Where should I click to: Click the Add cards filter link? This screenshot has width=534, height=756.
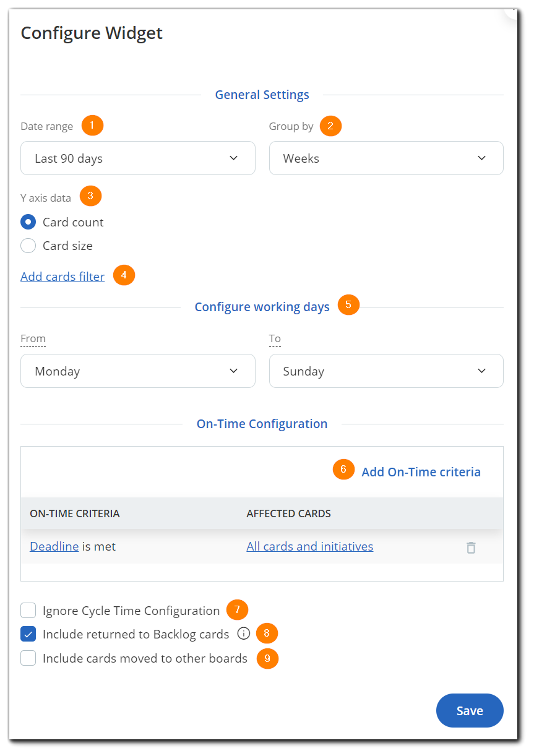click(x=62, y=277)
